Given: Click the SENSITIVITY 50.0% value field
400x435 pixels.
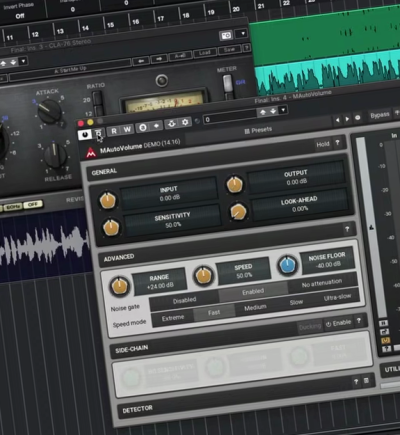Looking at the screenshot, I should [x=172, y=220].
